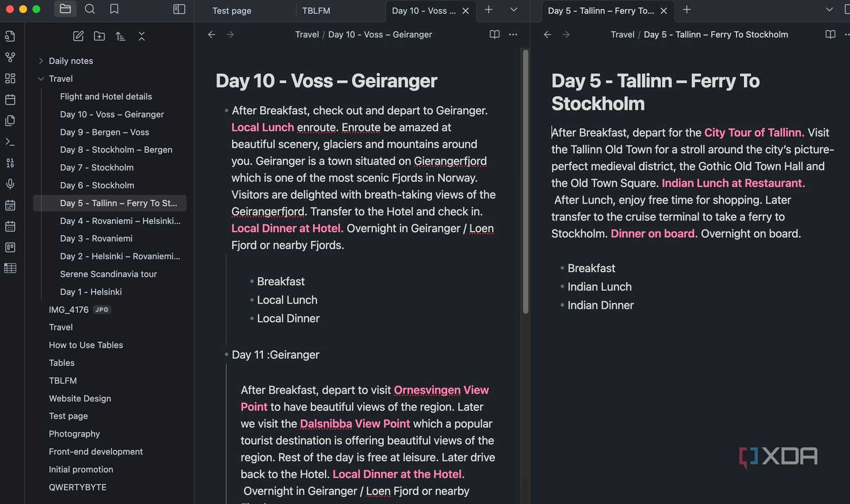Switch to the Test page tab
The image size is (850, 504).
[x=232, y=10]
